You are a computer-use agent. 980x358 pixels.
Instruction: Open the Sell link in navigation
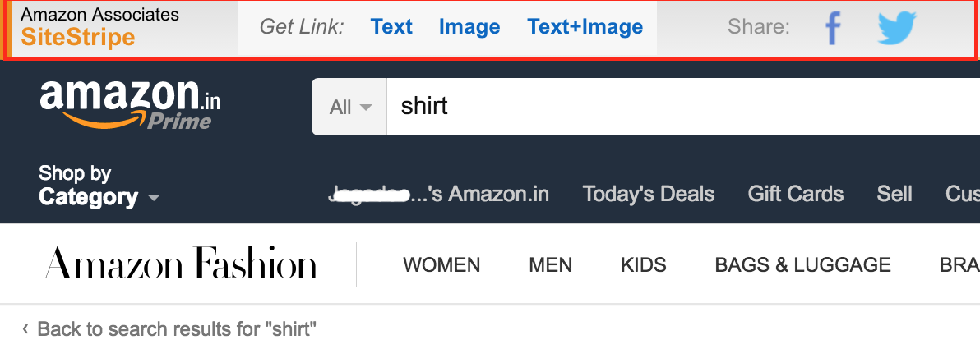pyautogui.click(x=894, y=194)
